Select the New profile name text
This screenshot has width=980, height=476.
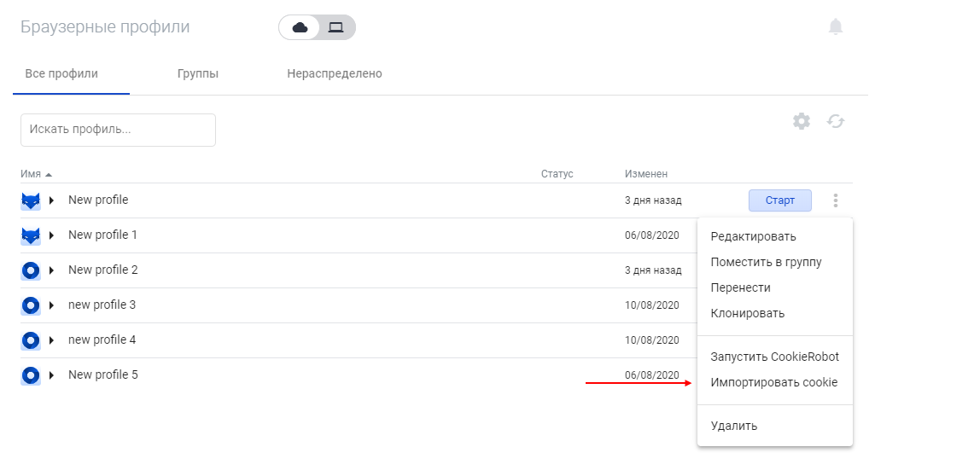[98, 200]
